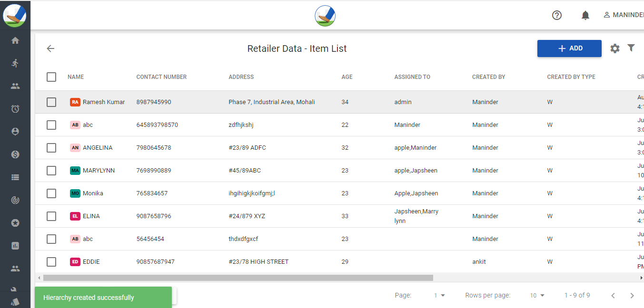
Task: Open the Rows per page dropdown
Action: (537, 296)
